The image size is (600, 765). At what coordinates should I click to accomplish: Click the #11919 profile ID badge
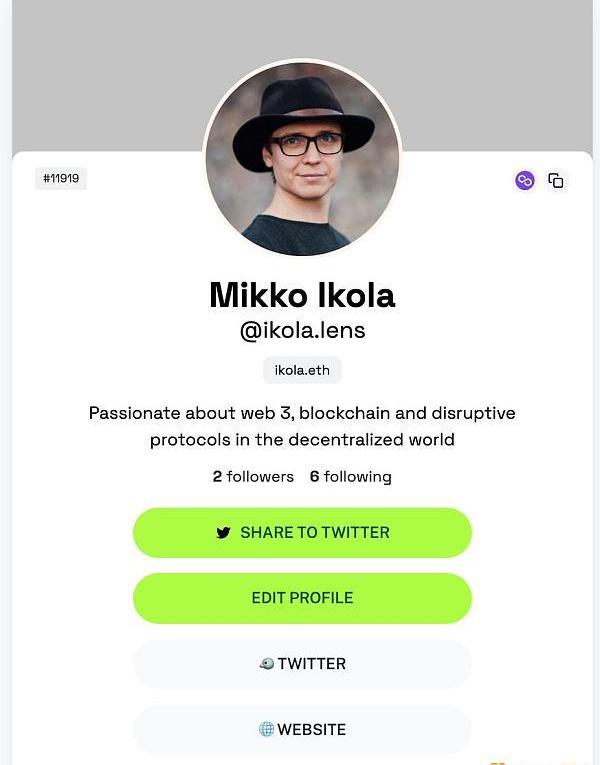[61, 179]
